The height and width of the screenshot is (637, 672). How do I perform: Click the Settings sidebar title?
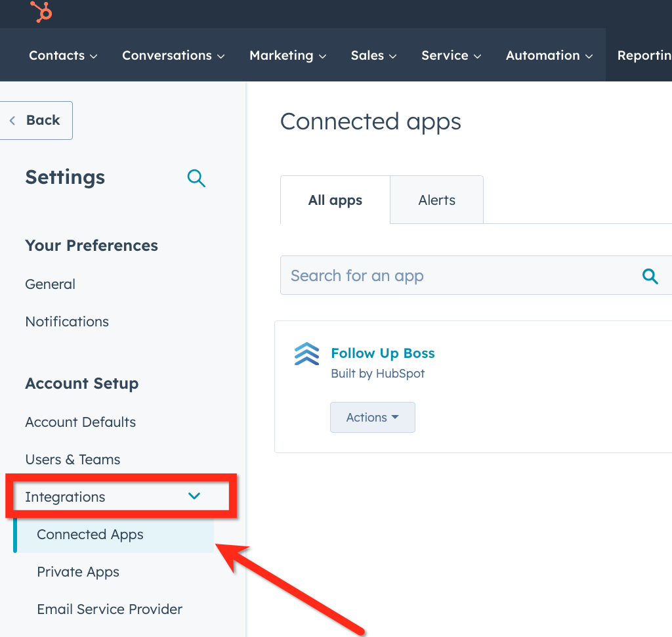click(x=65, y=177)
